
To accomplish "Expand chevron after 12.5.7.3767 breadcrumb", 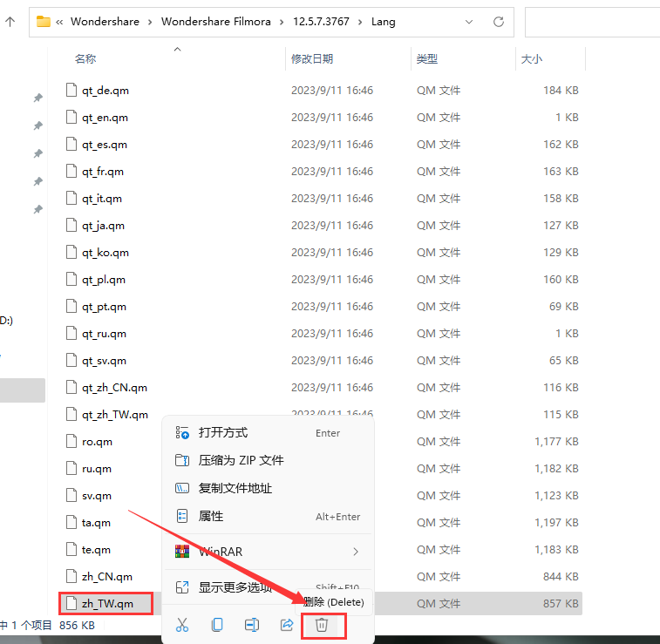I will 360,22.
